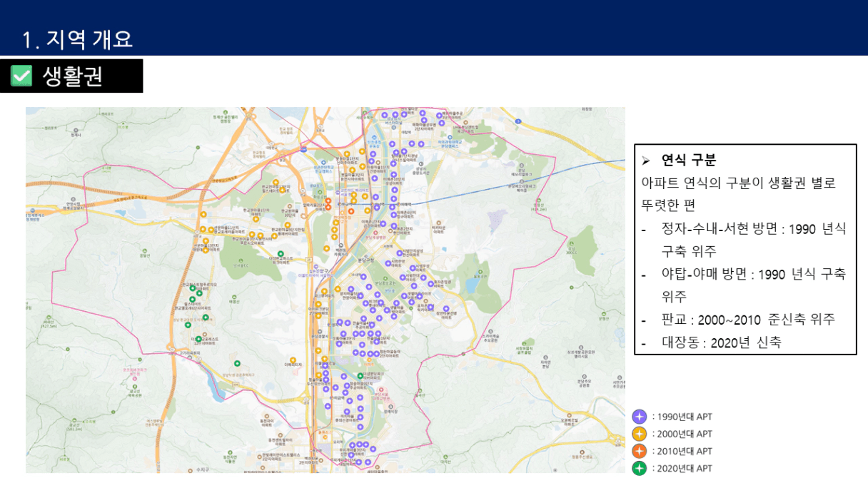Select the 연식 구분 heading text

pyautogui.click(x=688, y=160)
